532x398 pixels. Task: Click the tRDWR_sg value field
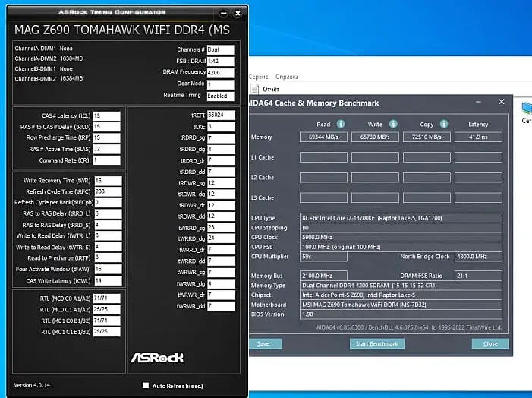click(221, 183)
